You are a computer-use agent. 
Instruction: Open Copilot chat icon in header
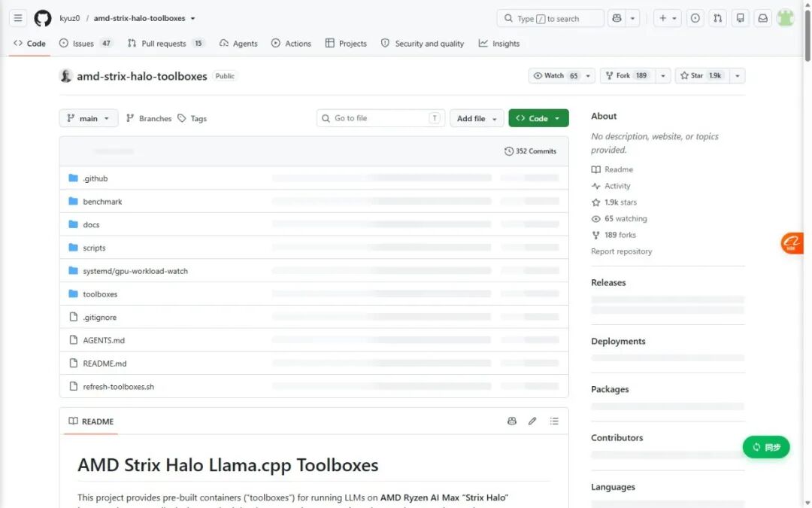617,18
